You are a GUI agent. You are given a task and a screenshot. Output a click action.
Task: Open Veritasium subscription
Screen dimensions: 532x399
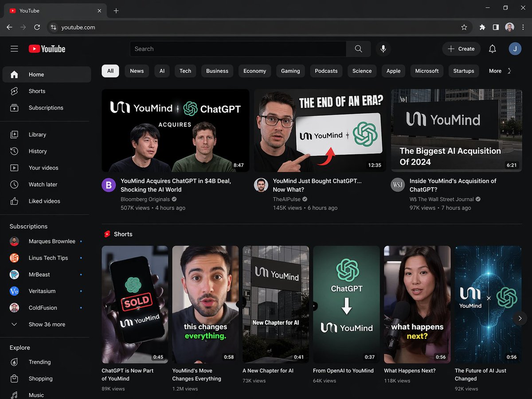(x=47, y=291)
